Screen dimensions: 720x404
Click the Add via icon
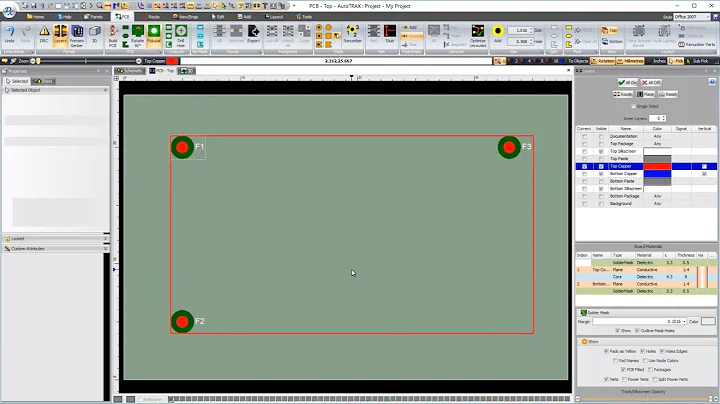point(498,34)
